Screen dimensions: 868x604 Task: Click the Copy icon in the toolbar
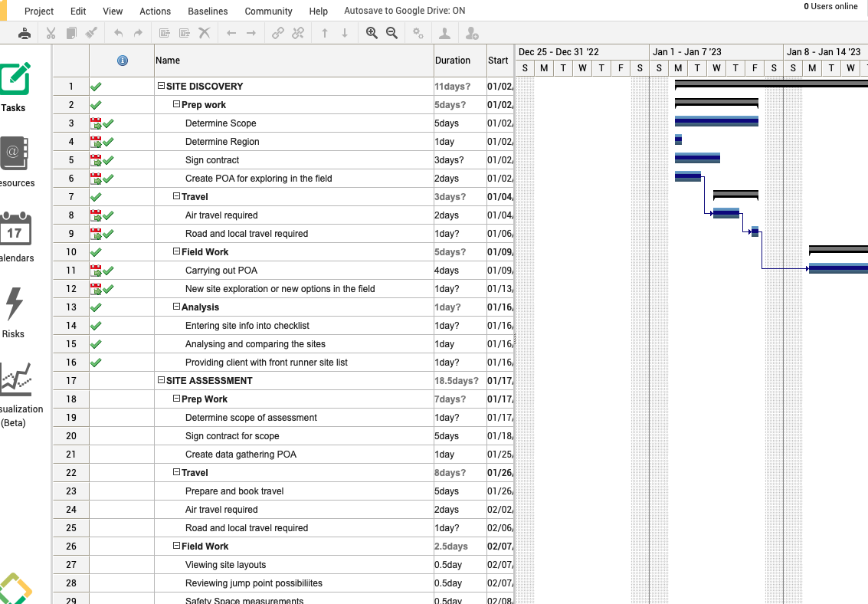click(x=71, y=33)
